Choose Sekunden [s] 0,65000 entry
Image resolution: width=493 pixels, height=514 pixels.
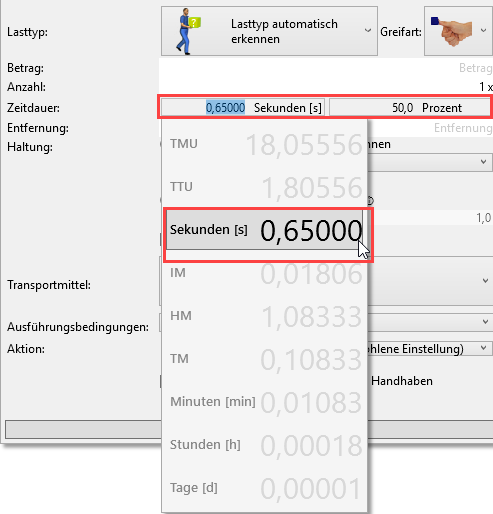(264, 230)
